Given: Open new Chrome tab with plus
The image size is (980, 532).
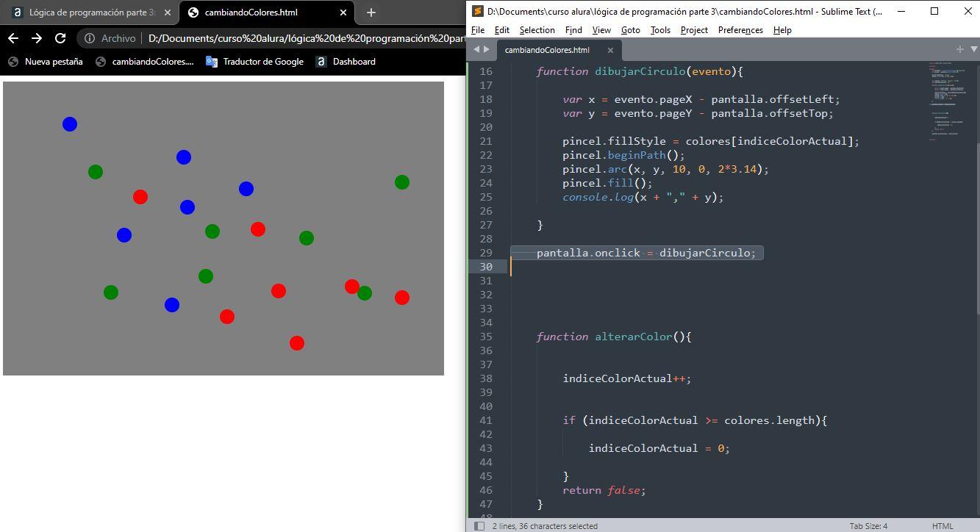Looking at the screenshot, I should [371, 12].
